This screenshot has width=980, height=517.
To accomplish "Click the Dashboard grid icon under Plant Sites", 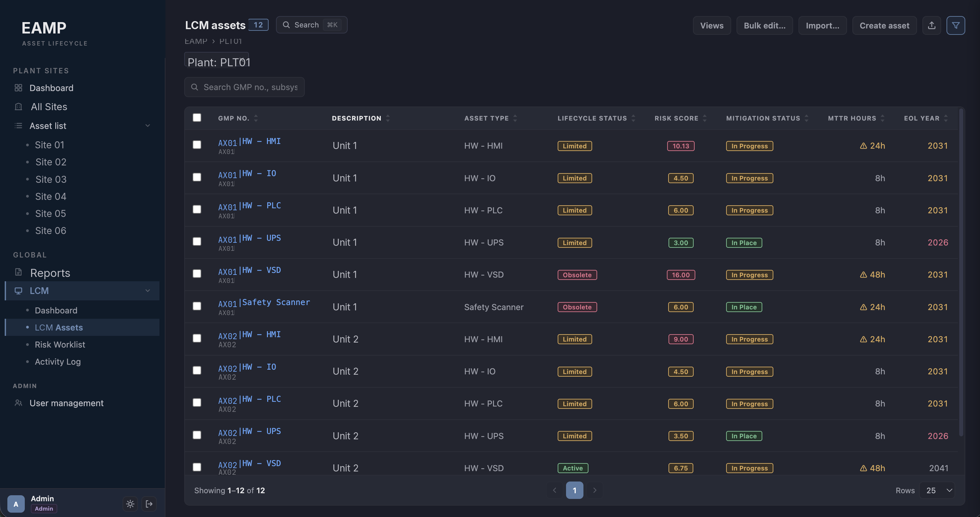I will pos(18,88).
